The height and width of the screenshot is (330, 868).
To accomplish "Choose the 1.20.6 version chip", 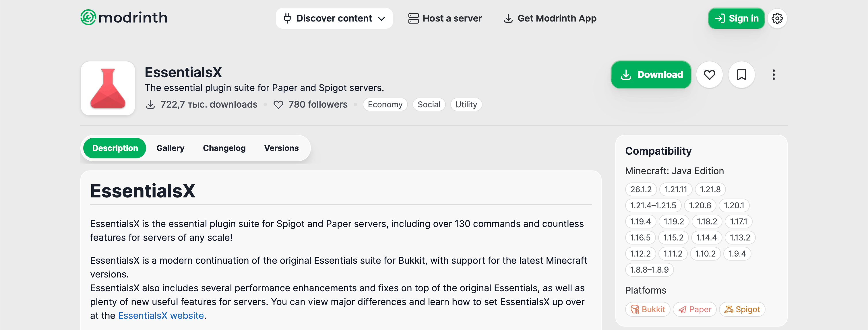I will click(x=700, y=205).
